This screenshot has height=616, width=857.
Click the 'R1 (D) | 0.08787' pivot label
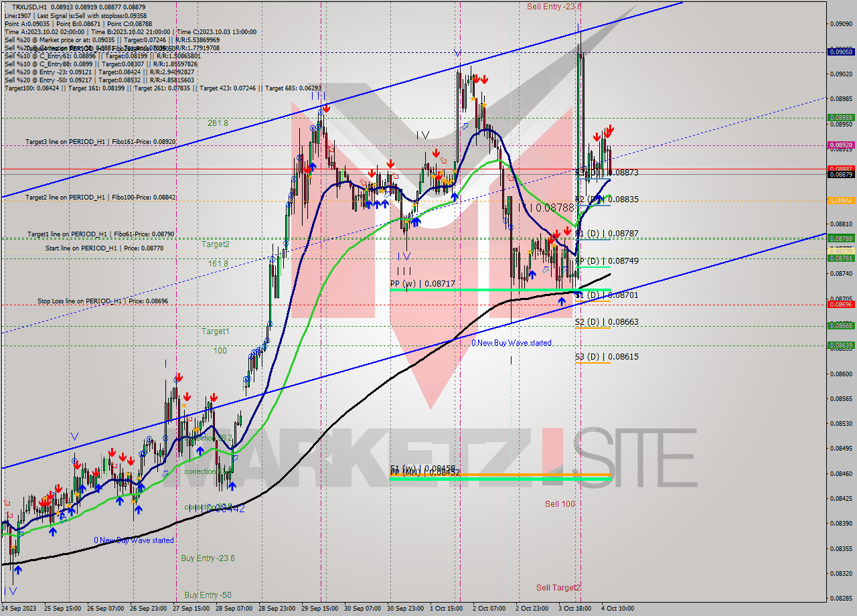pyautogui.click(x=607, y=234)
